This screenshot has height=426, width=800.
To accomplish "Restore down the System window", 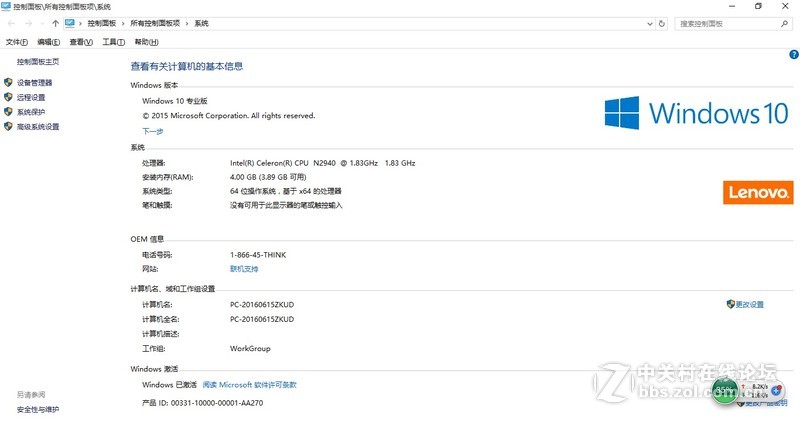I will pyautogui.click(x=758, y=6).
